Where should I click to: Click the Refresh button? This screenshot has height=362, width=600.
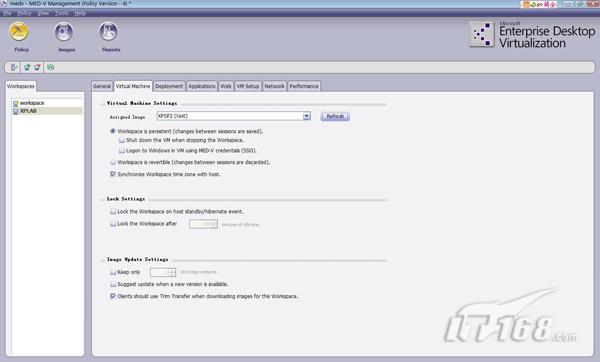tap(335, 116)
